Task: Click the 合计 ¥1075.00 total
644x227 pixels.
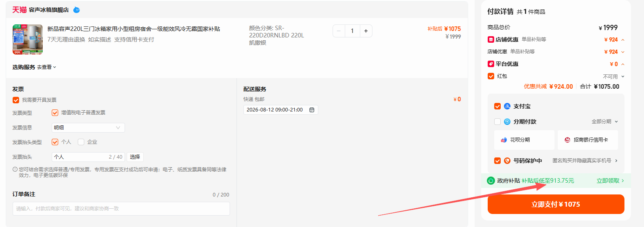Action: pyautogui.click(x=600, y=87)
